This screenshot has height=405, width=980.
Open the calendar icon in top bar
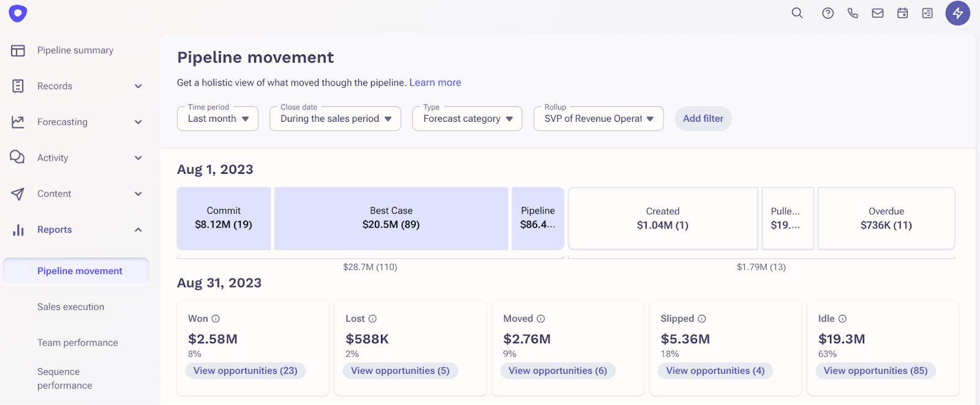coord(902,13)
